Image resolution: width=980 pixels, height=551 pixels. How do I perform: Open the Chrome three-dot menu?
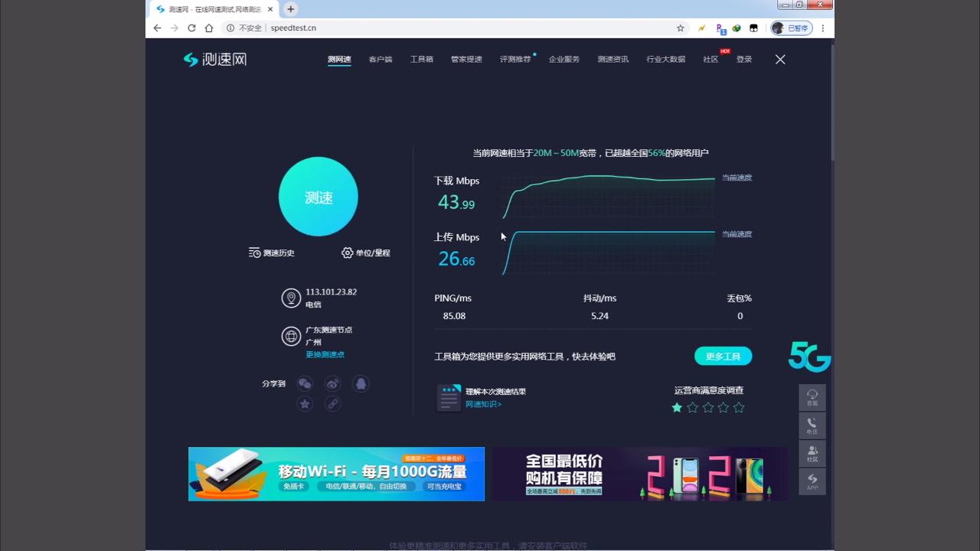tap(822, 28)
